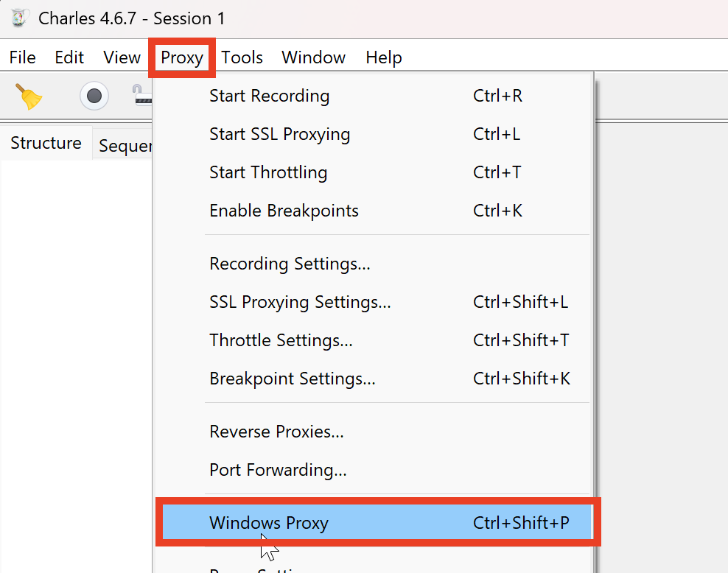
Task: Open Recording Settings...
Action: point(374,264)
